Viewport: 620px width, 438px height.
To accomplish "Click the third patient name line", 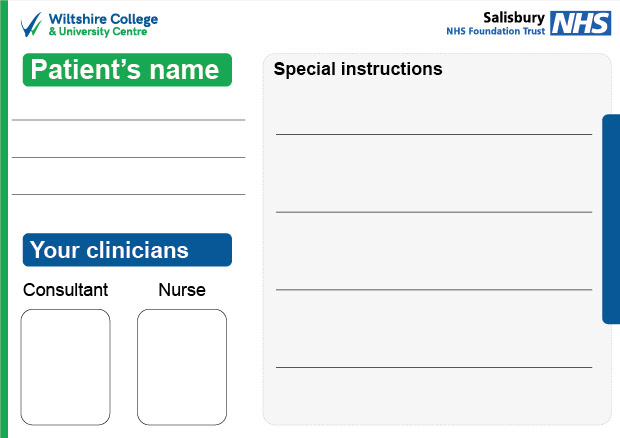I will point(129,194).
